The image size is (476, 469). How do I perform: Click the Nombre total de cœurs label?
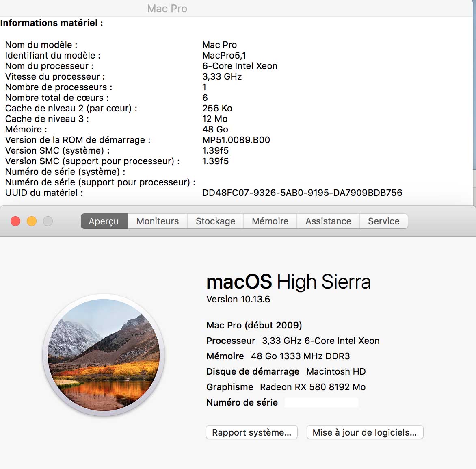pyautogui.click(x=57, y=98)
